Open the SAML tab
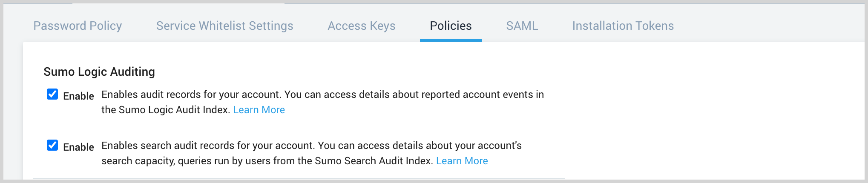 point(522,26)
